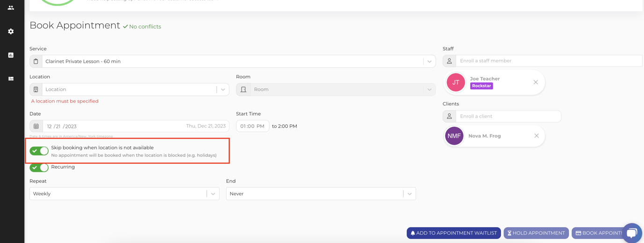Open settings gear in left sidebar
This screenshot has width=644, height=243.
(11, 31)
